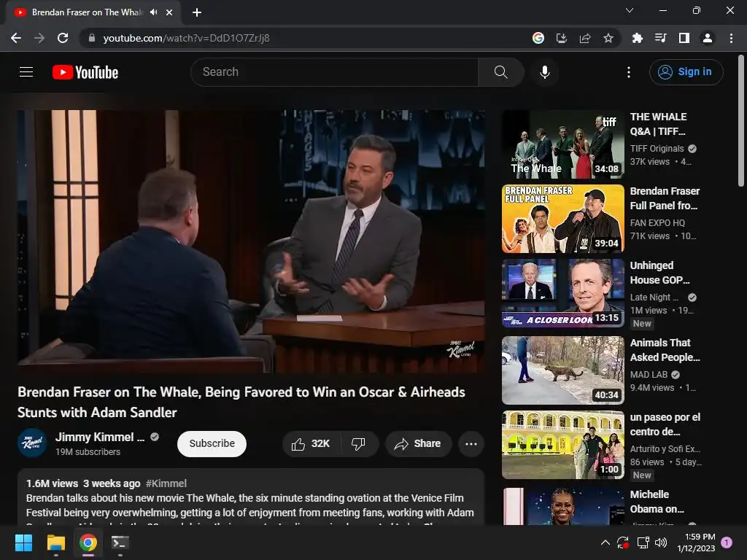Go to YouTube home via logo
Screen dimensions: 747x560
(85, 72)
